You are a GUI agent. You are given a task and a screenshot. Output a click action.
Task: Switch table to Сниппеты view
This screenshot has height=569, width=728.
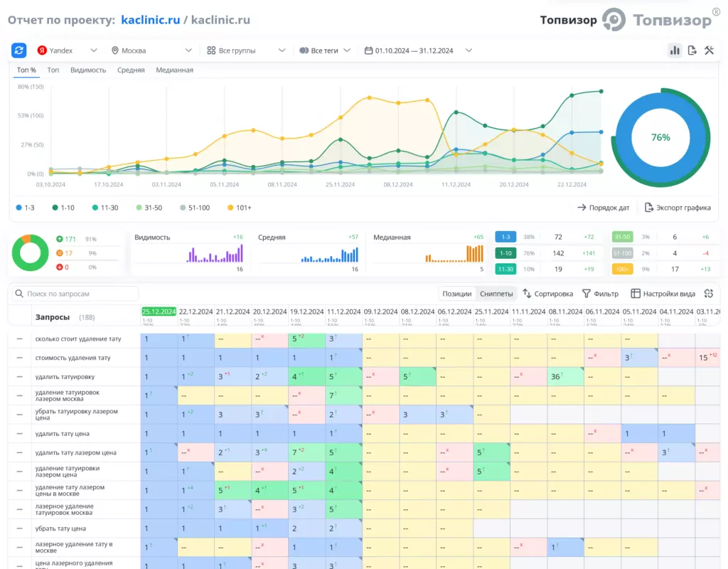(x=496, y=294)
